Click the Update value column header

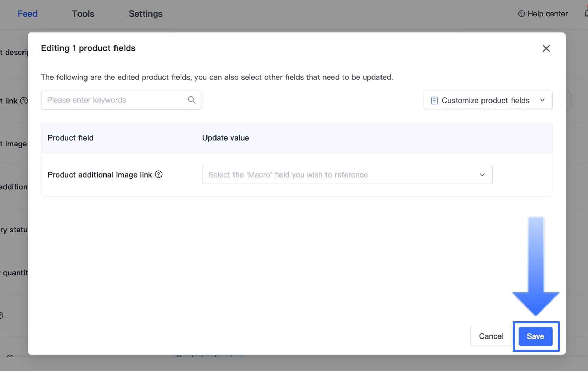pyautogui.click(x=226, y=138)
